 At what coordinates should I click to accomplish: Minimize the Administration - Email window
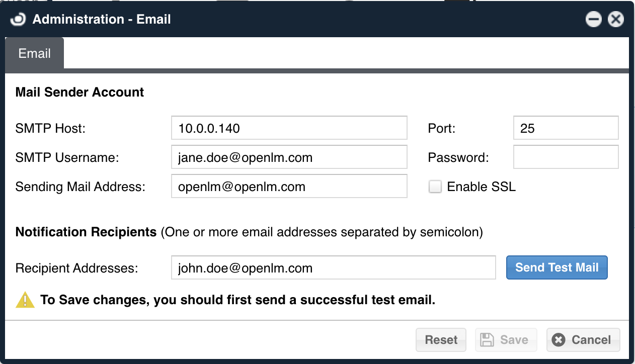click(x=594, y=20)
